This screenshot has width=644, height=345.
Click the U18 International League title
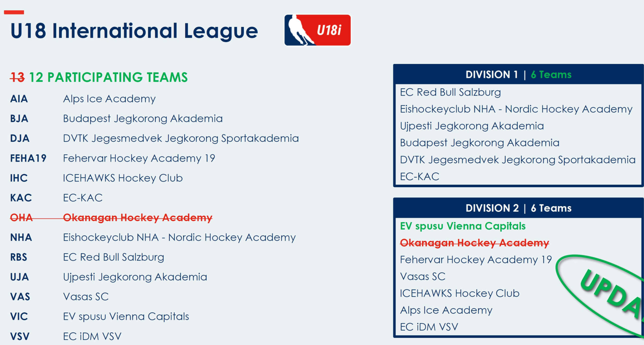134,31
